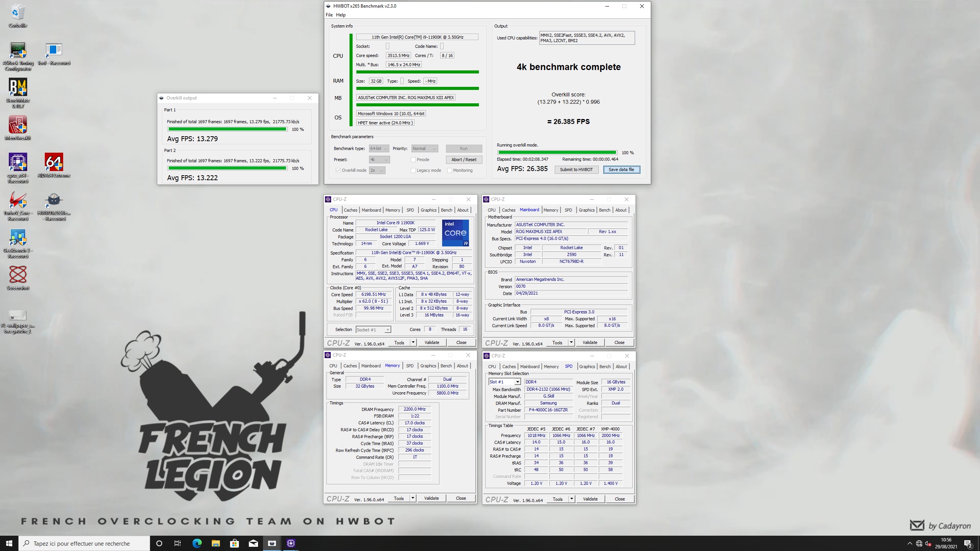This screenshot has height=551, width=980.
Task: Click Abort / Reset button
Action: tap(464, 160)
